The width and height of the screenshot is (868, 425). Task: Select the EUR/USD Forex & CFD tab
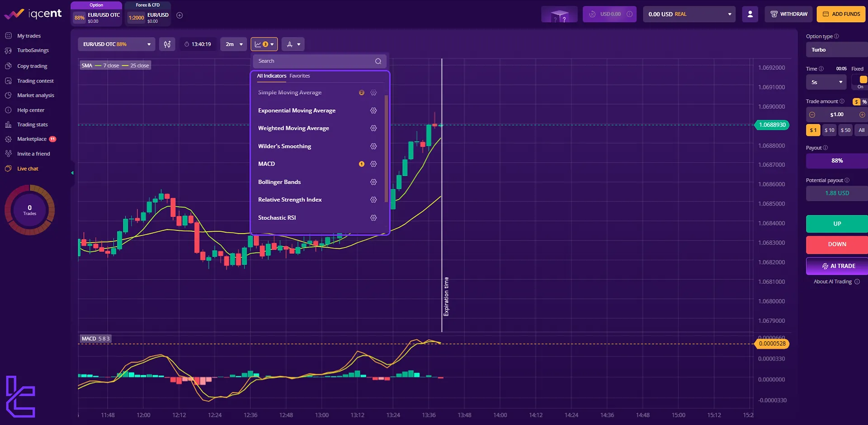pos(148,14)
